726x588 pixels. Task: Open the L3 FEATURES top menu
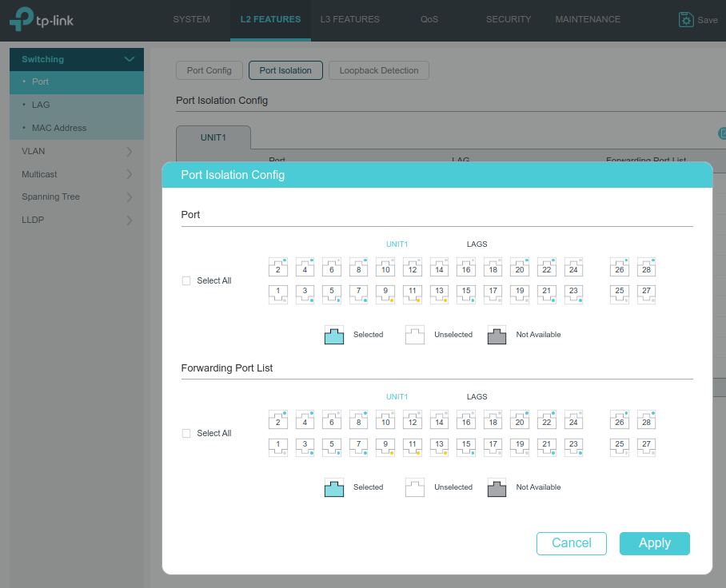pos(349,19)
